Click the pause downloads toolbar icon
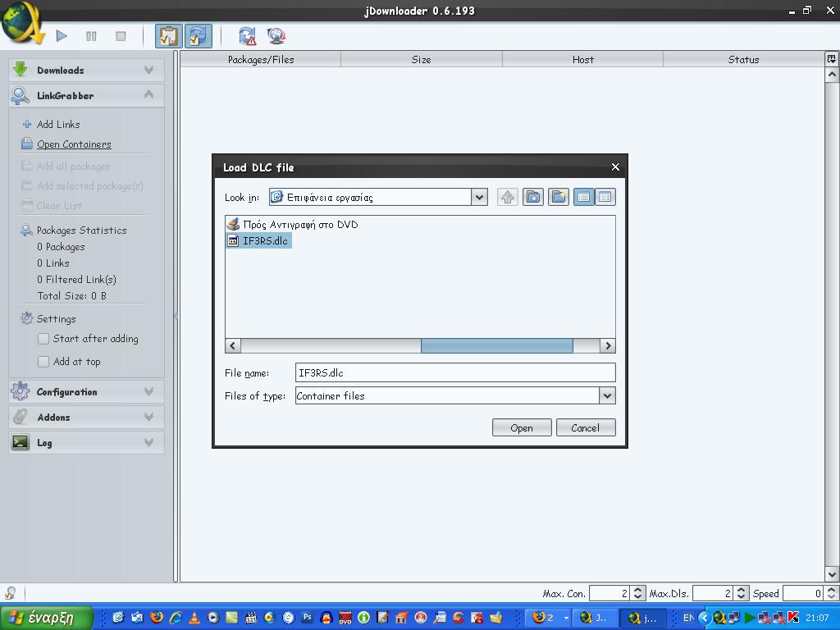 (91, 36)
